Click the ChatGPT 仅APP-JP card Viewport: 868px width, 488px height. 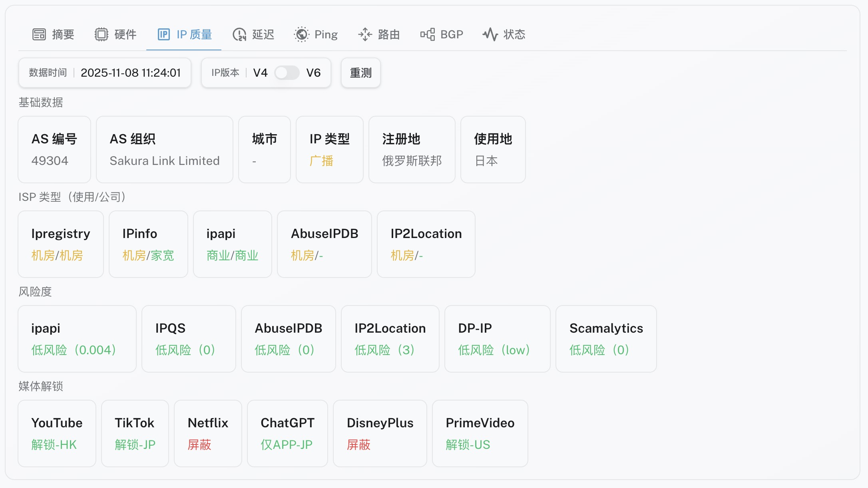pos(287,433)
